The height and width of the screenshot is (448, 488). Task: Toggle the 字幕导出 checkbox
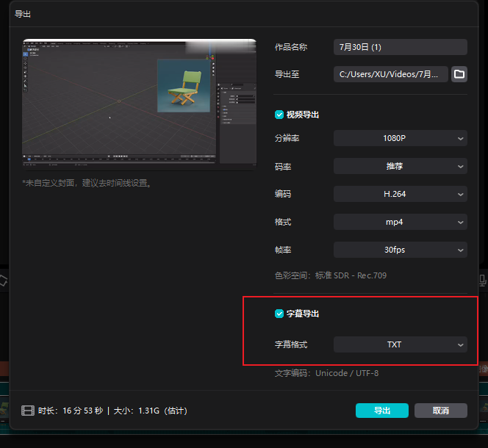(x=279, y=314)
